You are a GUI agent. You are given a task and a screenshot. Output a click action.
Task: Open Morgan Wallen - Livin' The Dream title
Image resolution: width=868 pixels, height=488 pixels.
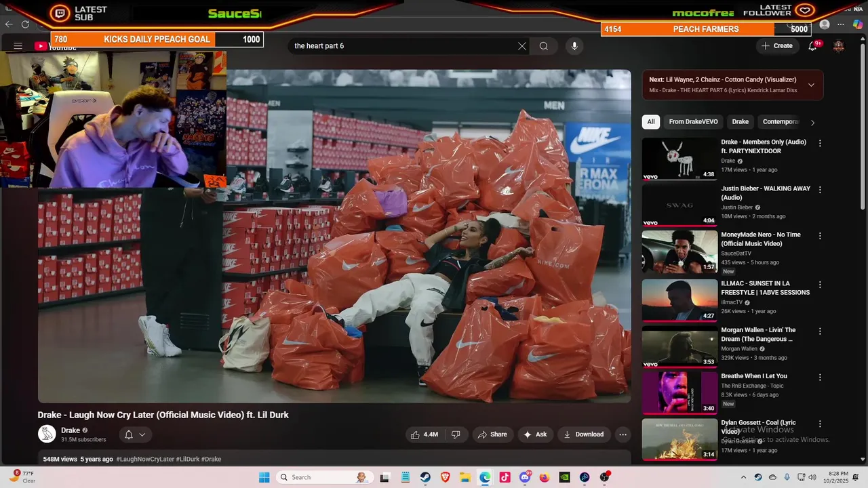(x=758, y=335)
